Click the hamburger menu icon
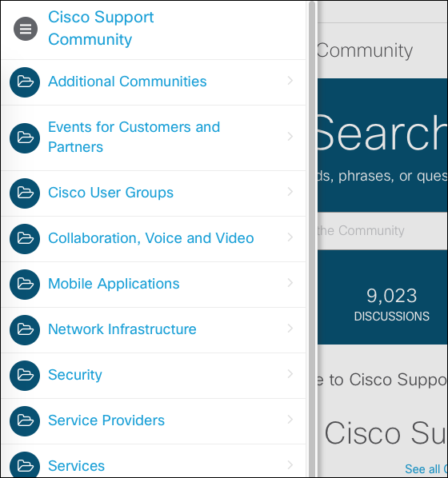 tap(26, 29)
